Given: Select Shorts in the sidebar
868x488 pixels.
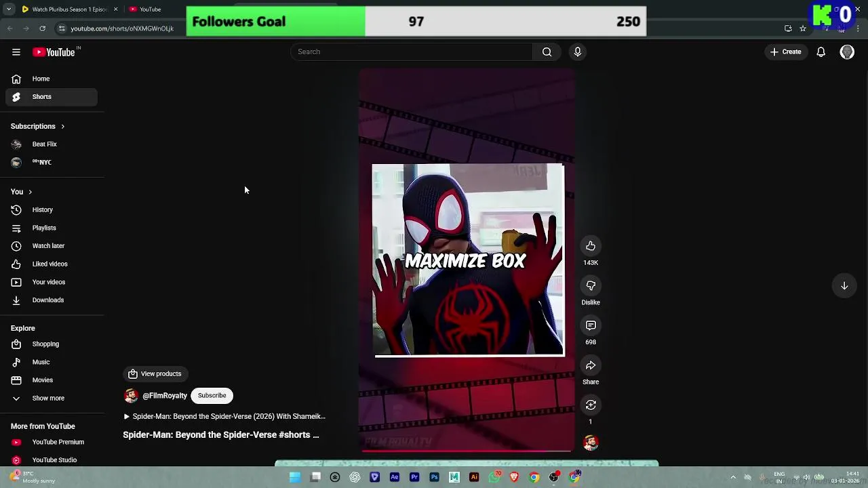Looking at the screenshot, I should point(52,97).
